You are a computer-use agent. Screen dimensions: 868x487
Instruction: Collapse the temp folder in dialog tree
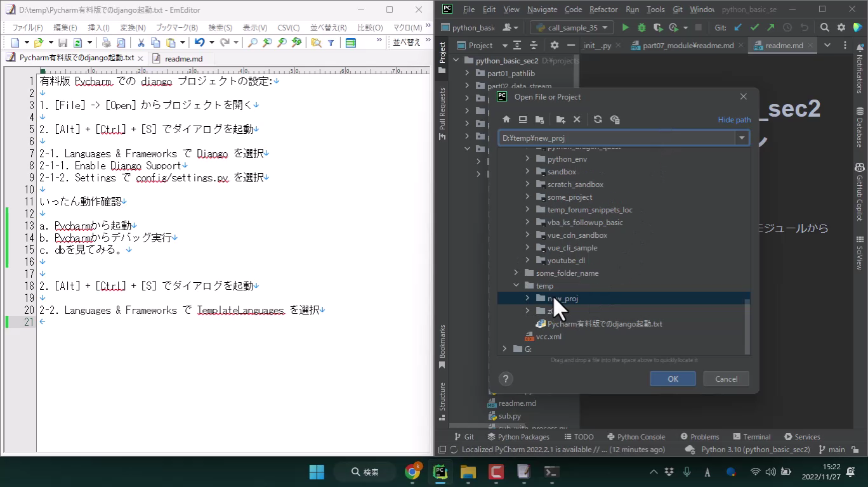(x=516, y=285)
